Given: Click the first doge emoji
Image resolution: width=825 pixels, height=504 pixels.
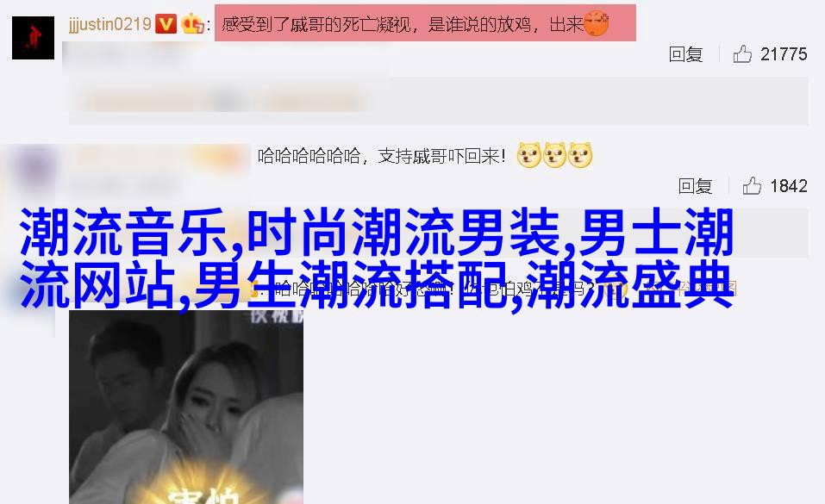Looking at the screenshot, I should (x=528, y=156).
